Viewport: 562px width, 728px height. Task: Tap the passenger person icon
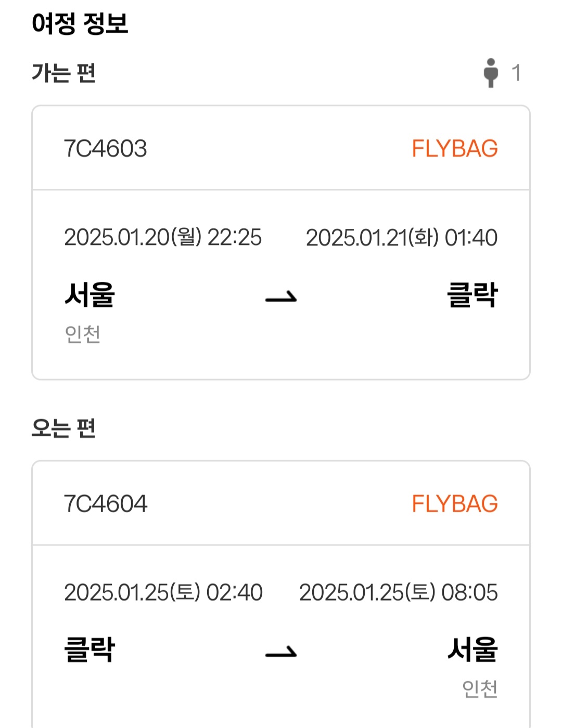coord(490,73)
